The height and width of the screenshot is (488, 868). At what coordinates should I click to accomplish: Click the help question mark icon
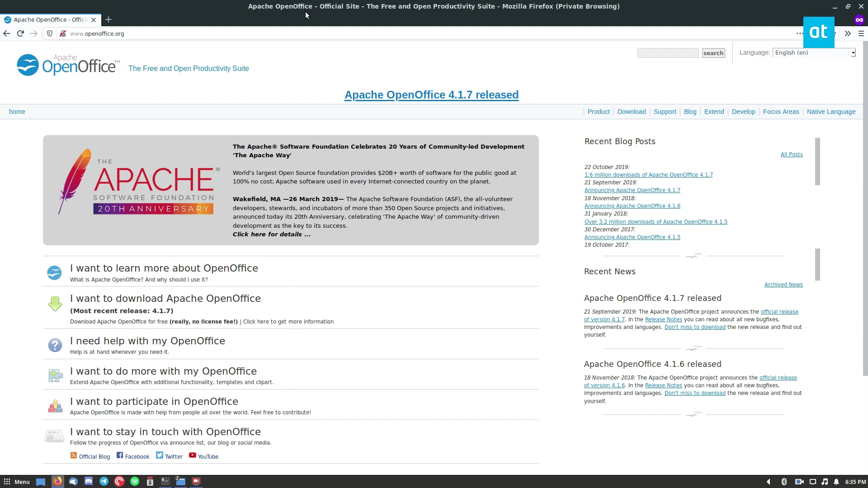[54, 345]
